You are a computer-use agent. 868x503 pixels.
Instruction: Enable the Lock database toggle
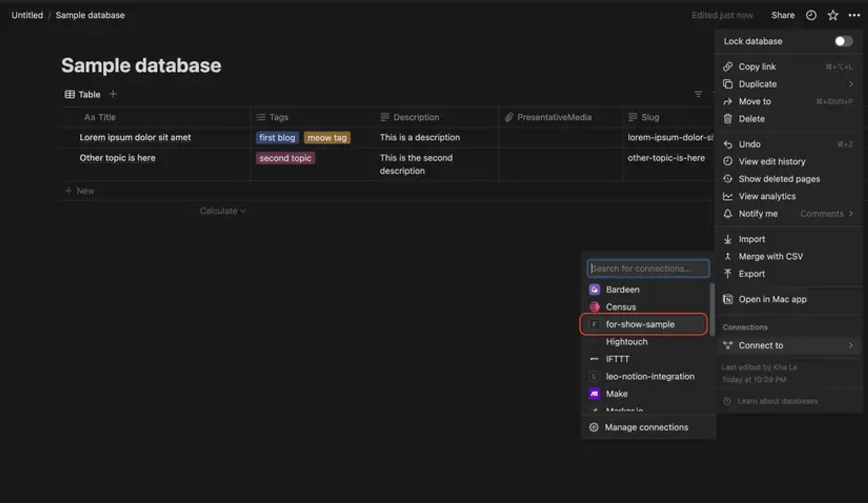click(x=842, y=41)
